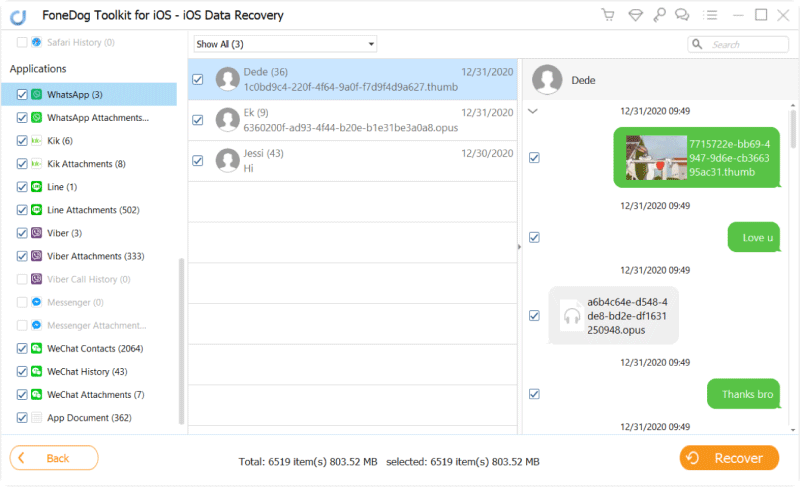Click the key register icon
The width and height of the screenshot is (800, 487).
(x=659, y=15)
